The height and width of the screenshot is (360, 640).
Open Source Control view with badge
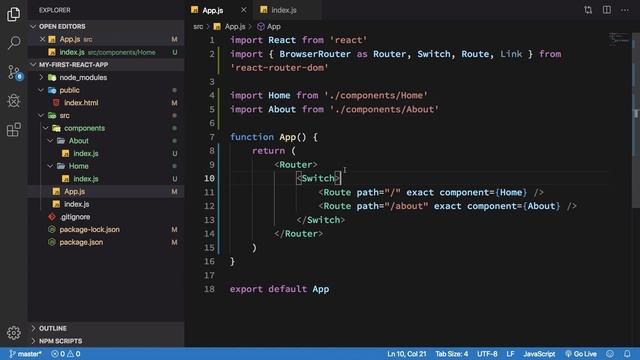[x=15, y=72]
